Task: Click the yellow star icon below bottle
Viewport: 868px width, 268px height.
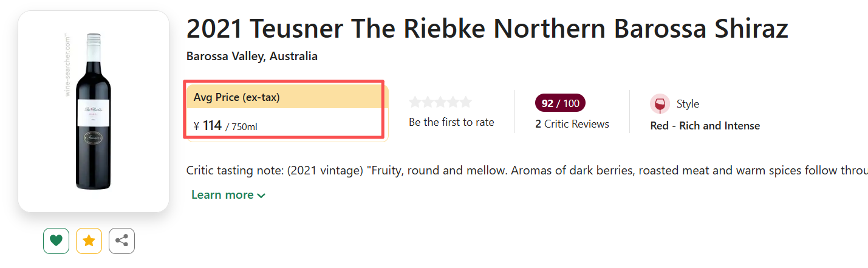Action: point(89,241)
